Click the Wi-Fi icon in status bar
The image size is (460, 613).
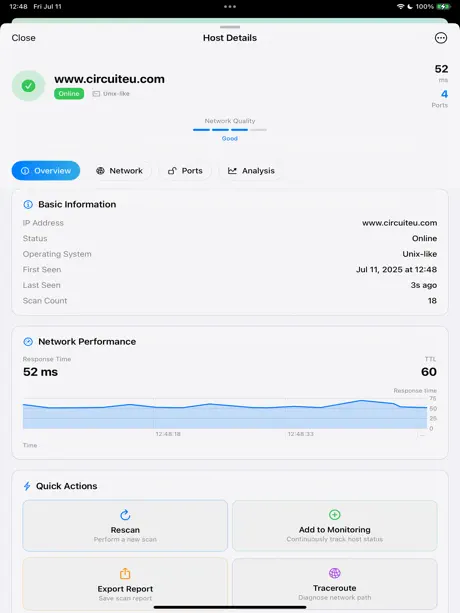(x=400, y=7)
